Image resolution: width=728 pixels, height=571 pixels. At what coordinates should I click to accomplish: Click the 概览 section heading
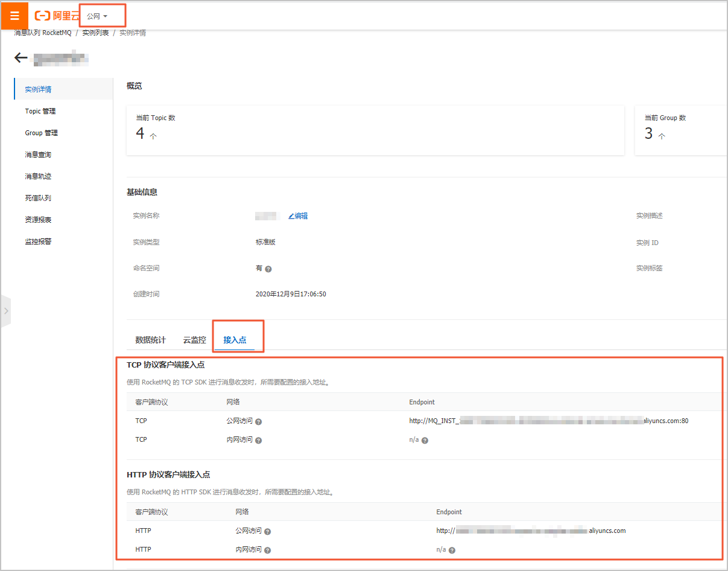pos(135,86)
